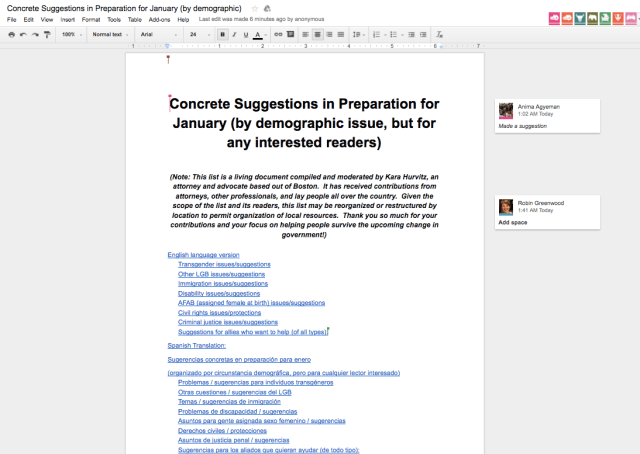Image resolution: width=640 pixels, height=454 pixels.
Task: Select Anima Agyeman's suggestion comment card
Action: coord(547,116)
